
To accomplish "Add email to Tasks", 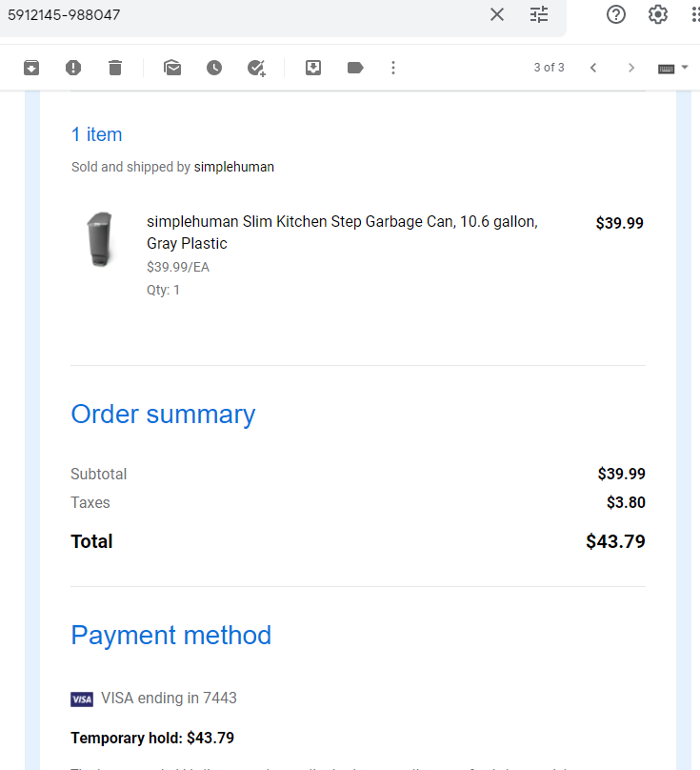I will [256, 68].
